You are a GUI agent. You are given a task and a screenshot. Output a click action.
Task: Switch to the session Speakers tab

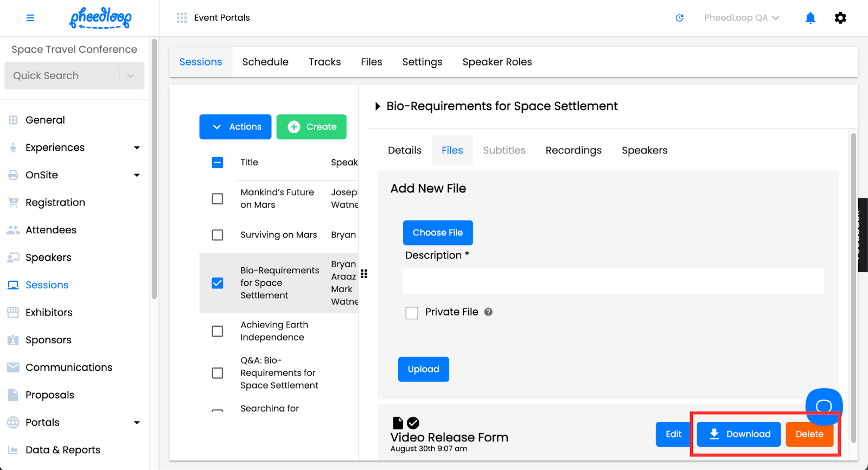[x=644, y=150]
